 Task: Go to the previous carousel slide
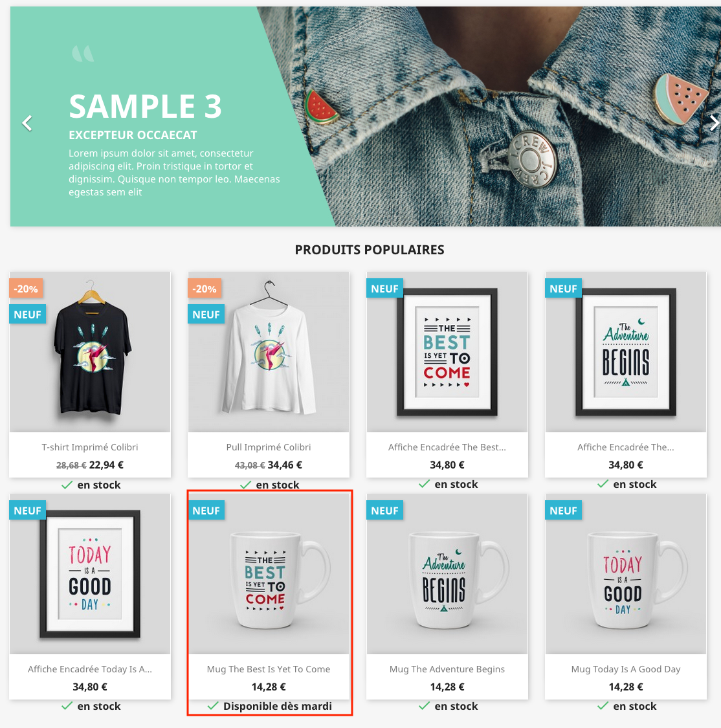click(x=27, y=123)
